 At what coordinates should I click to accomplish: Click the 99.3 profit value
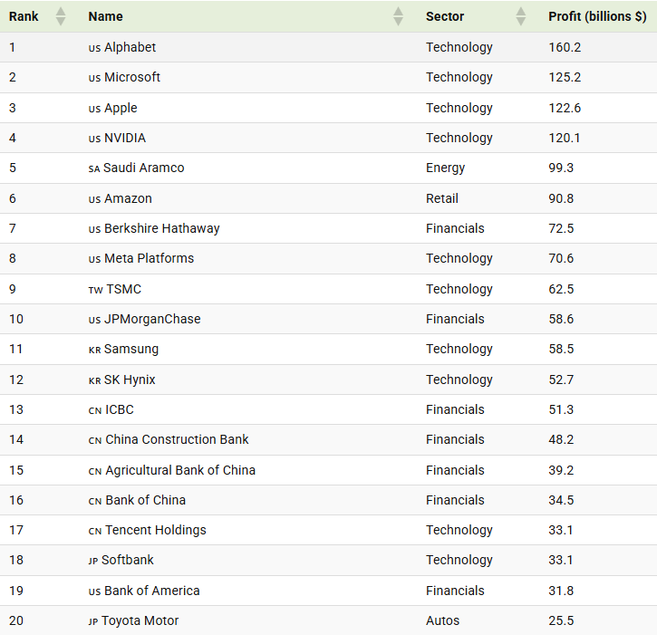[561, 168]
